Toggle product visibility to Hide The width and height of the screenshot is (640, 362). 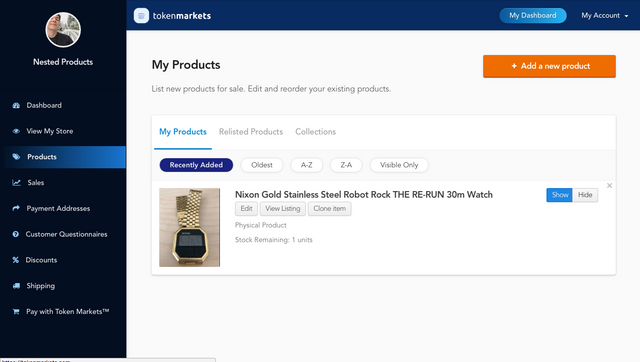point(585,195)
